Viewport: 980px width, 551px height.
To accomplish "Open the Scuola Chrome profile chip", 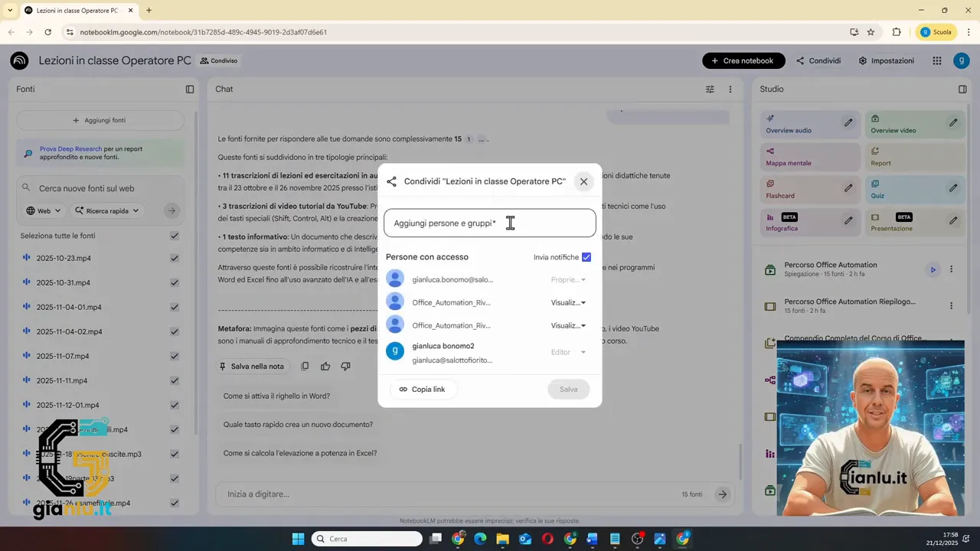I will click(x=936, y=32).
